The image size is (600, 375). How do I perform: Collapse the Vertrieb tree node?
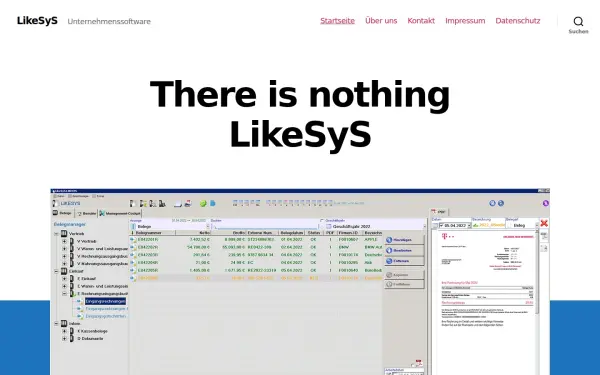coord(56,234)
